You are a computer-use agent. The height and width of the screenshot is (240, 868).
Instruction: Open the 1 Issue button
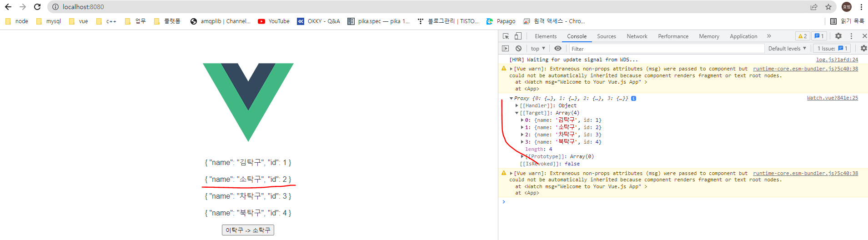[832, 48]
